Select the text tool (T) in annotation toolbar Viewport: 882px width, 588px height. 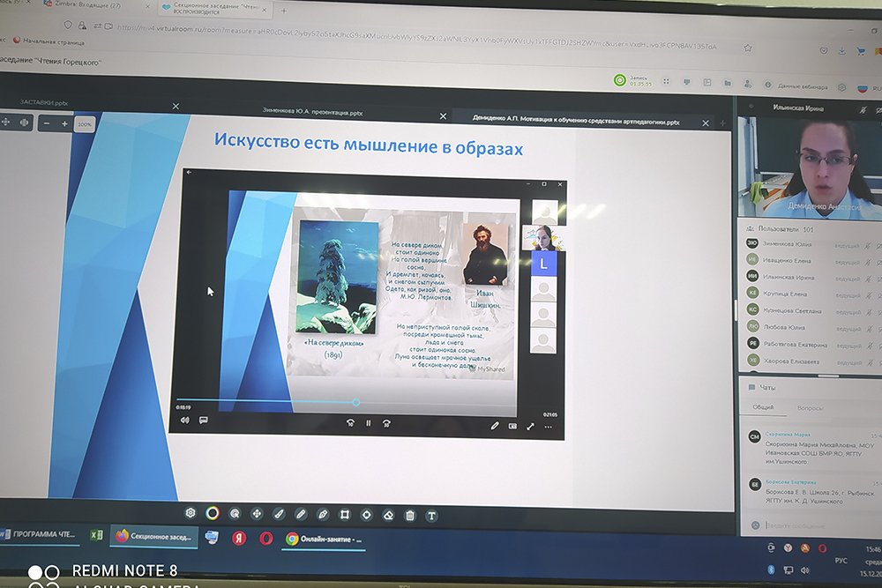pyautogui.click(x=432, y=516)
